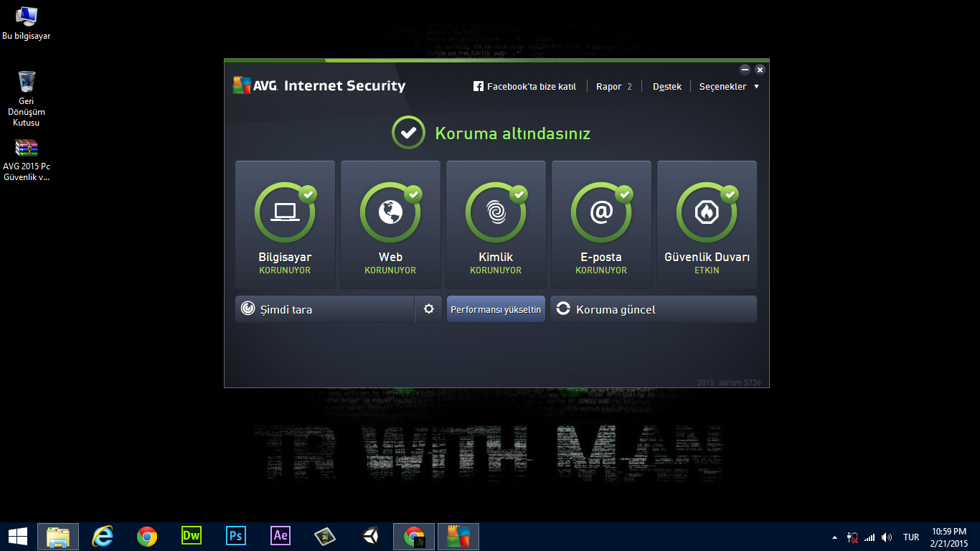Image resolution: width=980 pixels, height=551 pixels.
Task: Launch Photoshop from the taskbar
Action: pyautogui.click(x=236, y=536)
